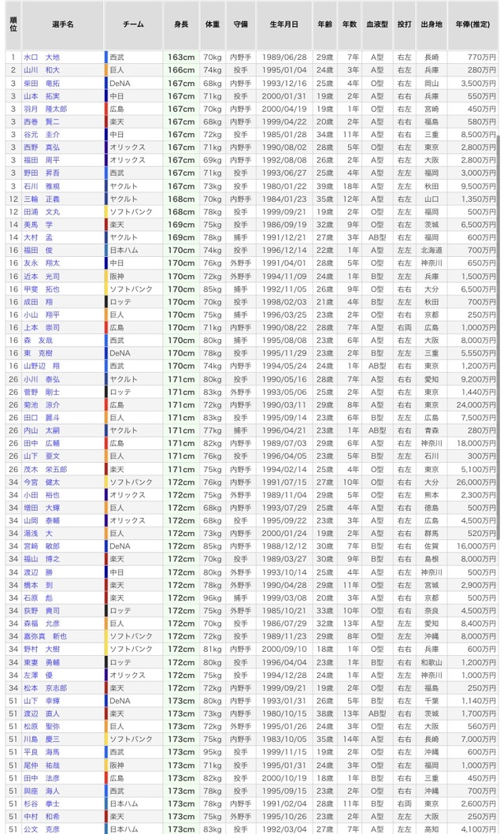
Task: Open player link 川島 慶三
Action: coord(42,739)
